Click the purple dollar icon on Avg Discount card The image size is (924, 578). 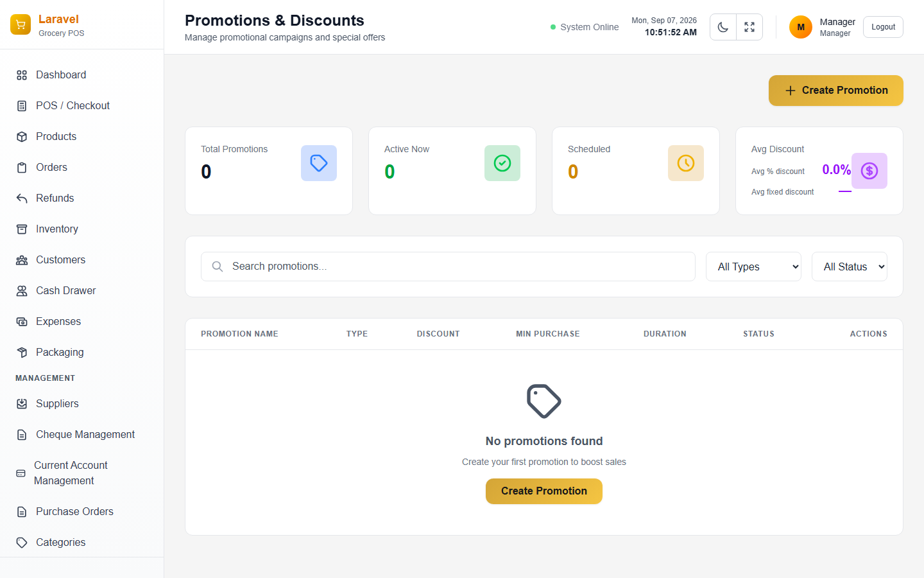[869, 171]
